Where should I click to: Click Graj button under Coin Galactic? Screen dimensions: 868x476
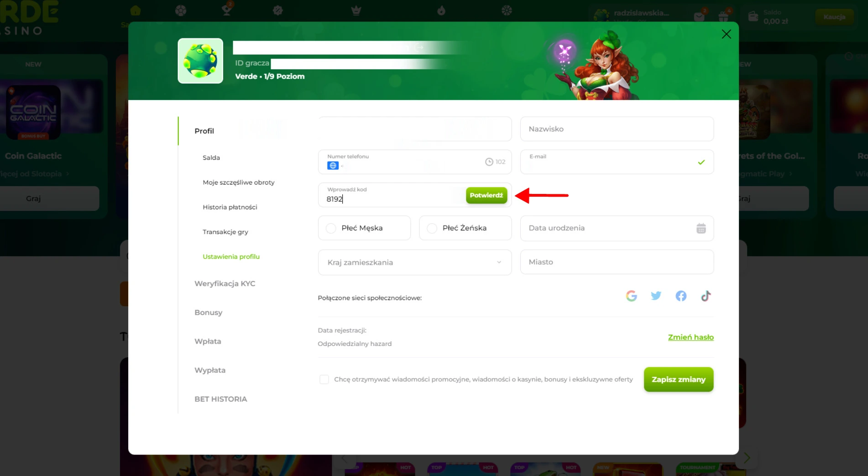tap(33, 199)
